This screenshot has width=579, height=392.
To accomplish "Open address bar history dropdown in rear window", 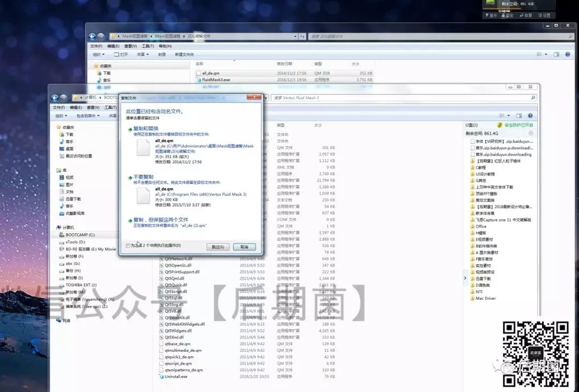I will click(x=295, y=36).
